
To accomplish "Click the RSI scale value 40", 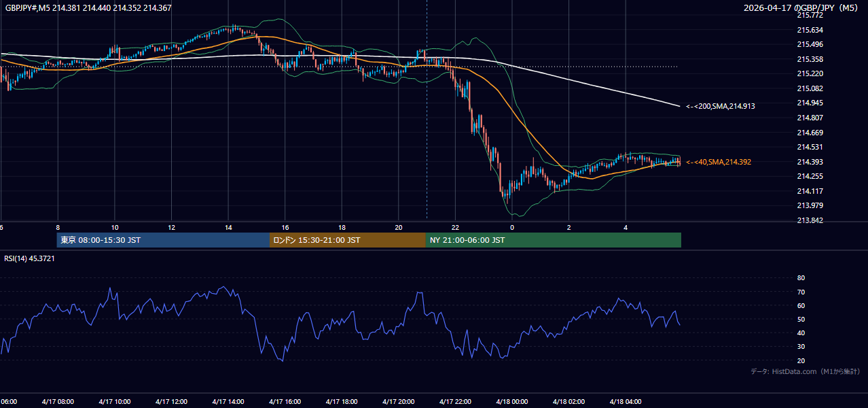I will (801, 333).
